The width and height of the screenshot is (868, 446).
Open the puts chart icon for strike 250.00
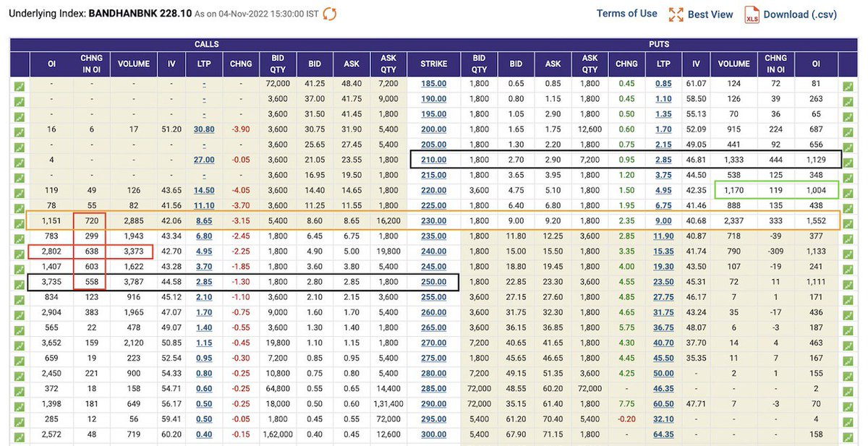click(848, 281)
